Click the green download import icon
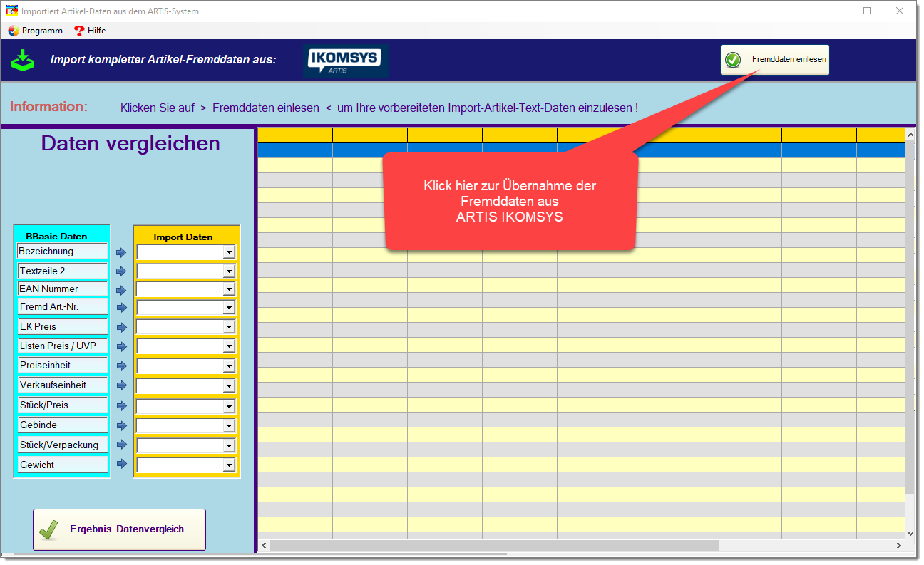The width and height of the screenshot is (924, 565). [22, 60]
